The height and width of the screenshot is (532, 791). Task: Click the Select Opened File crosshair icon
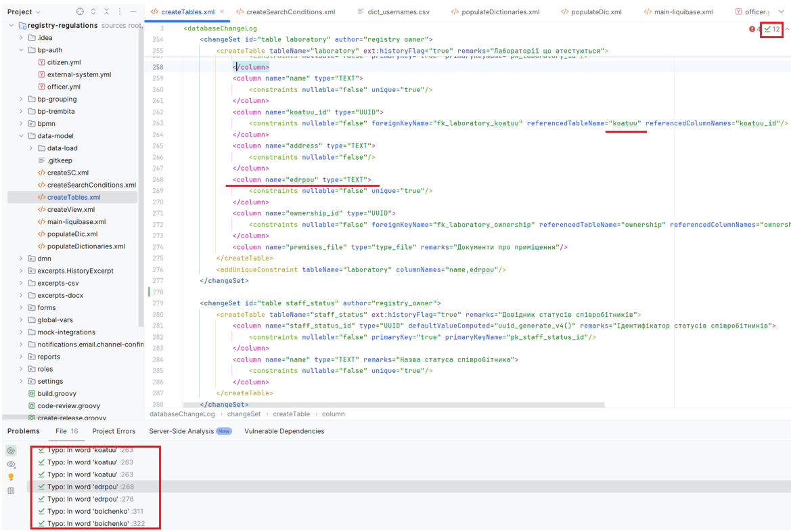(80, 12)
